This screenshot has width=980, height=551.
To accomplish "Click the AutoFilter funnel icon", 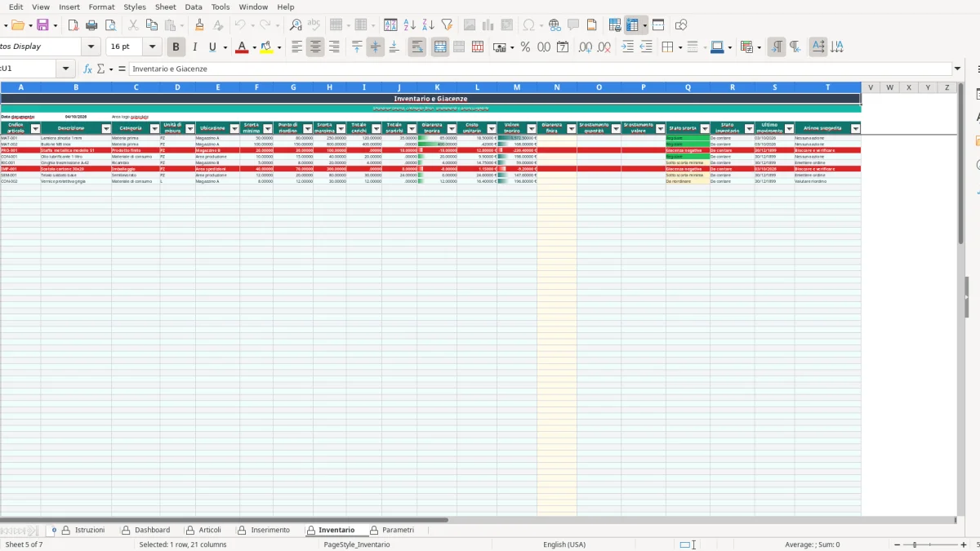I will [x=447, y=25].
